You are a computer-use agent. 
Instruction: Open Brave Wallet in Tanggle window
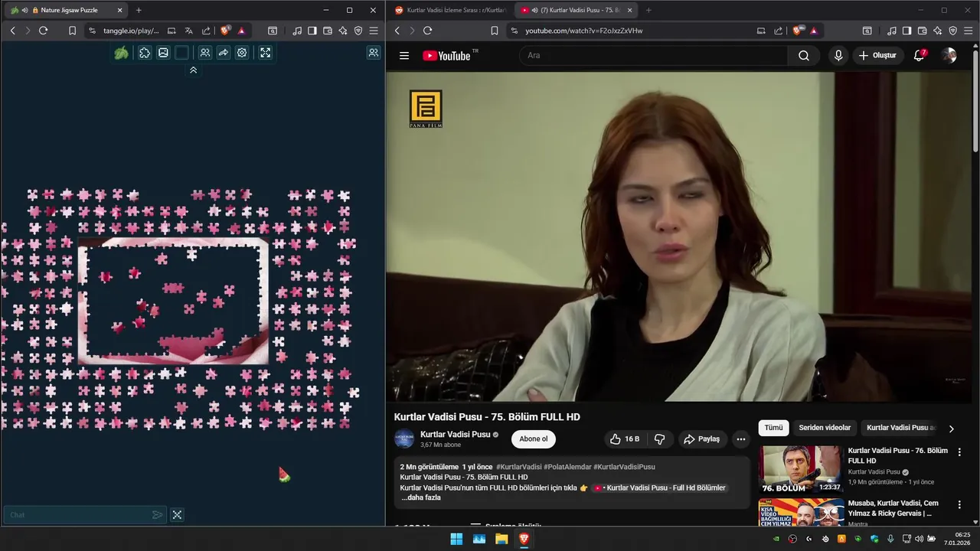(328, 31)
